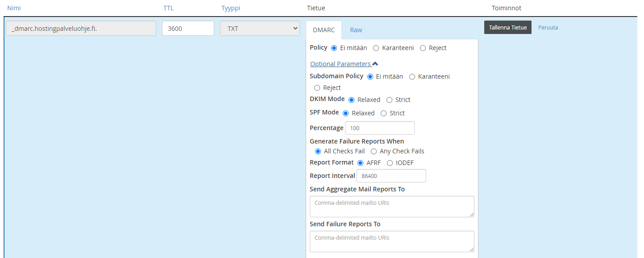Select Strict DKIM Mode
This screenshot has width=644, height=258.
tap(390, 100)
